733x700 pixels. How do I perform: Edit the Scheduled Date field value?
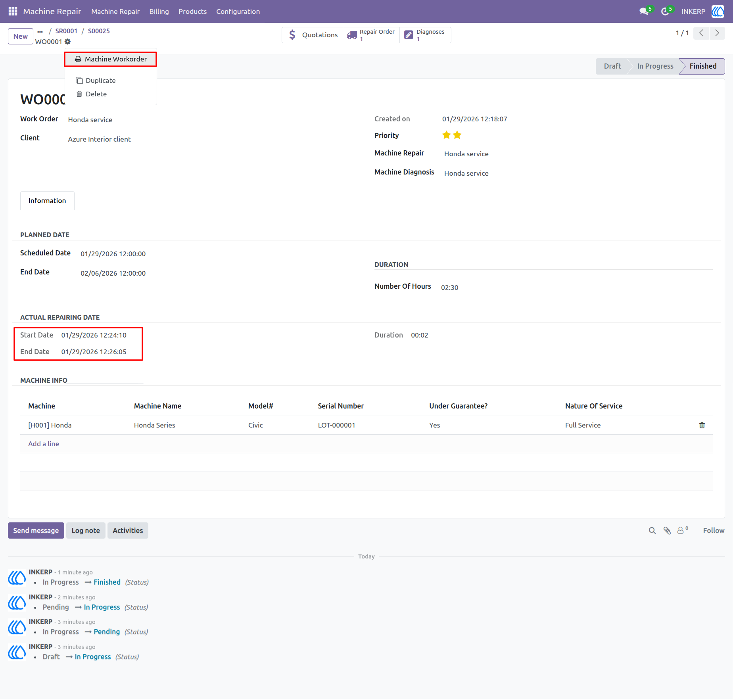(113, 254)
